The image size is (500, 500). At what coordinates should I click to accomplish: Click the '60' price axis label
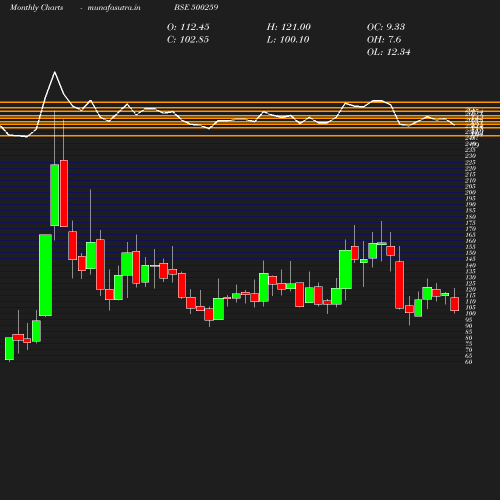point(468,362)
